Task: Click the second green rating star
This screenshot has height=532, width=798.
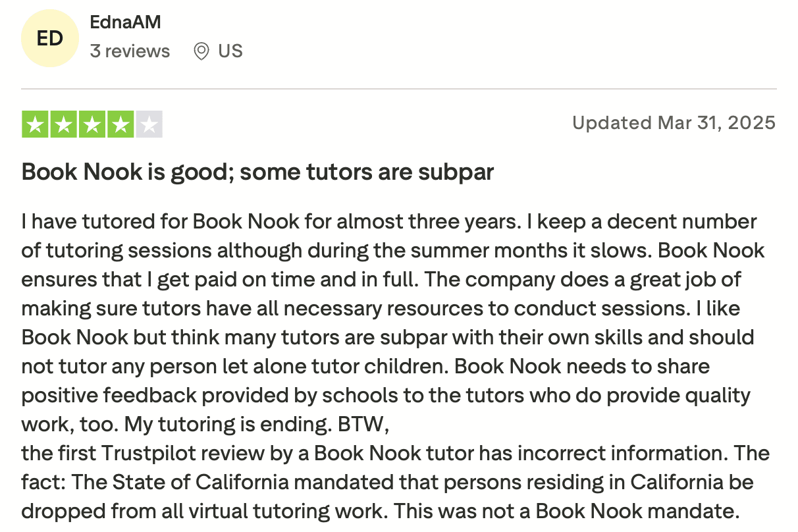Action: 64,124
